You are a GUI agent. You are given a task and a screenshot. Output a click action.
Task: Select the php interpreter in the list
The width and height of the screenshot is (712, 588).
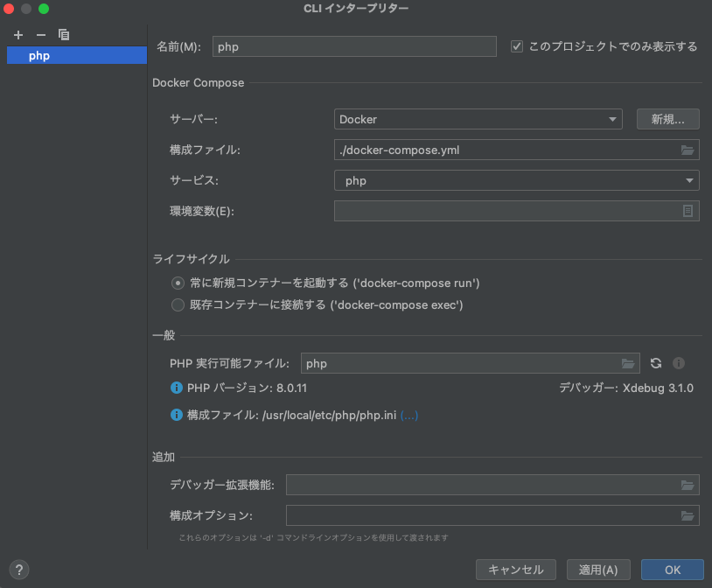point(77,55)
